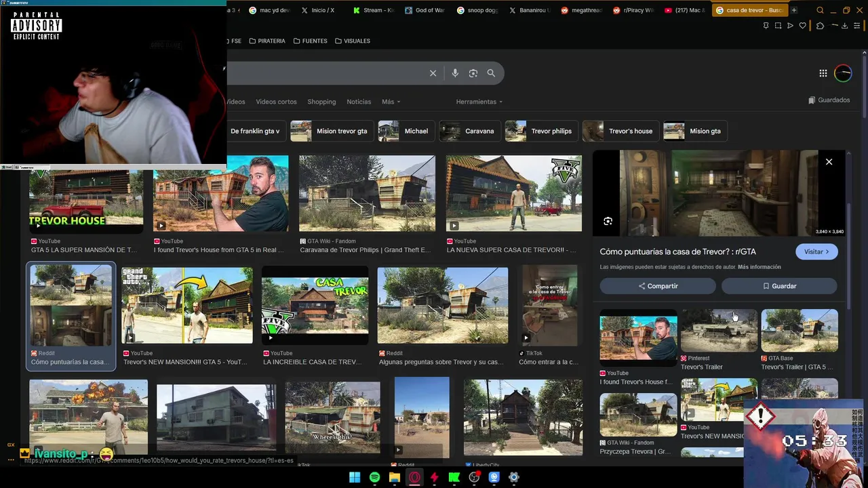Image resolution: width=868 pixels, height=488 pixels.
Task: Open the extensions cube icon
Action: [820, 26]
